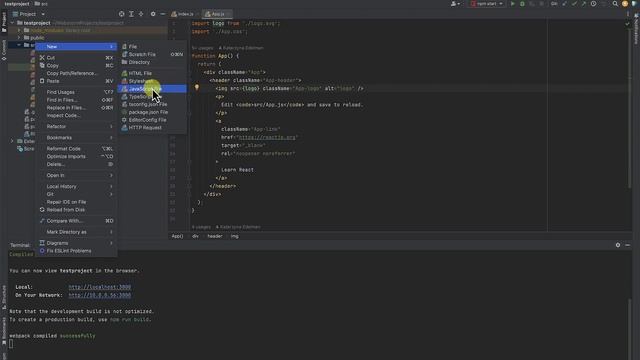Choose JavaScript File from New submenu
This screenshot has height=360, width=640.
pyautogui.click(x=152, y=89)
